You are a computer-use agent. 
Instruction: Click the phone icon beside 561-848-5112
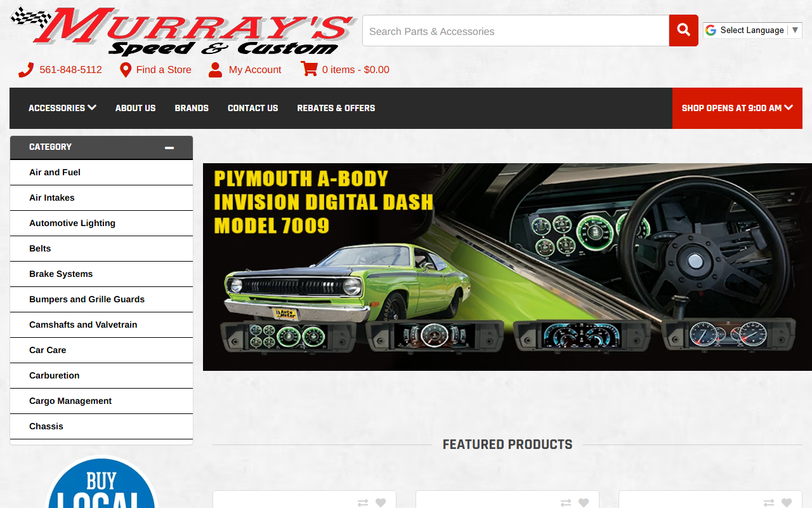tap(26, 70)
